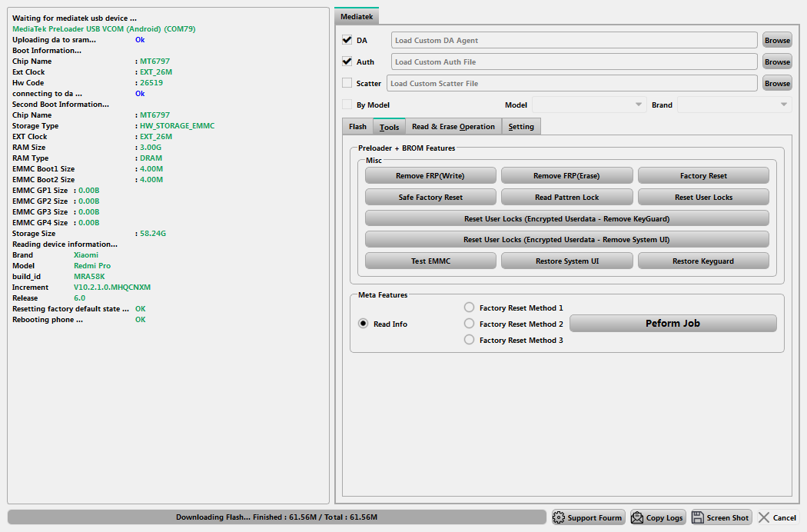807x532 pixels.
Task: Click Reset User Locks Remove System UI button
Action: (x=566, y=240)
